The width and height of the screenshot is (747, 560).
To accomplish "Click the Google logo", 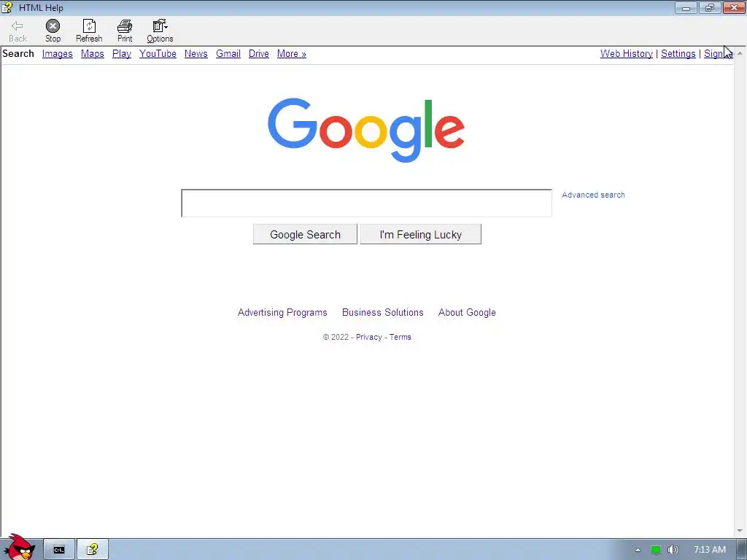I will point(366,130).
